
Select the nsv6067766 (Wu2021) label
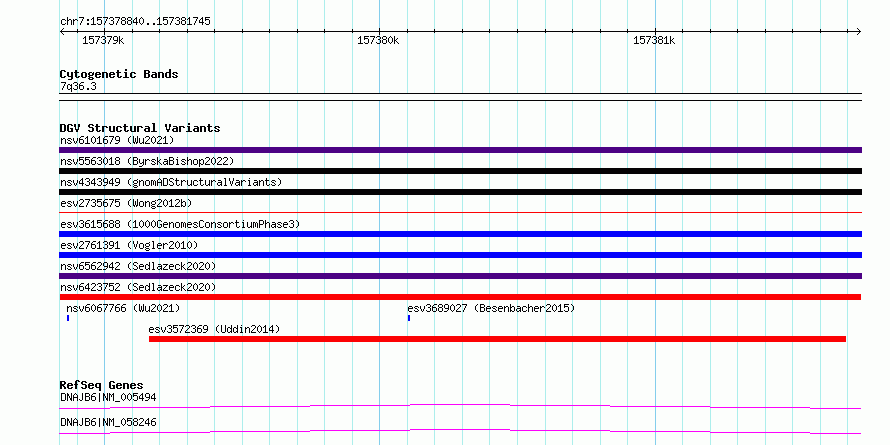[123, 308]
